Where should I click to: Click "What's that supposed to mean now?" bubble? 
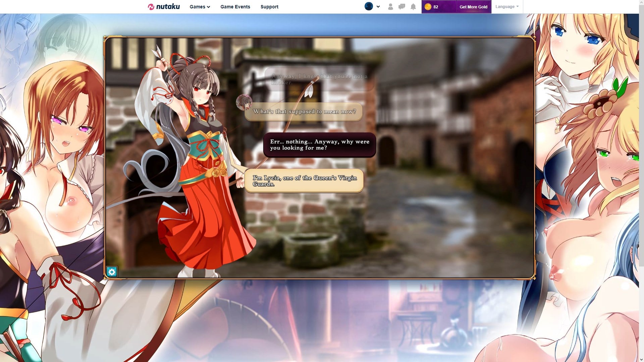(304, 112)
